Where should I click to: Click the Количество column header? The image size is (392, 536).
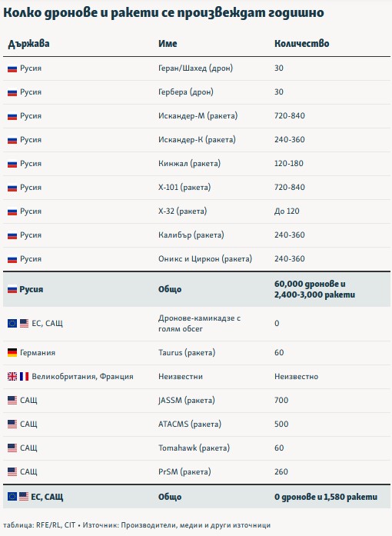(x=302, y=43)
